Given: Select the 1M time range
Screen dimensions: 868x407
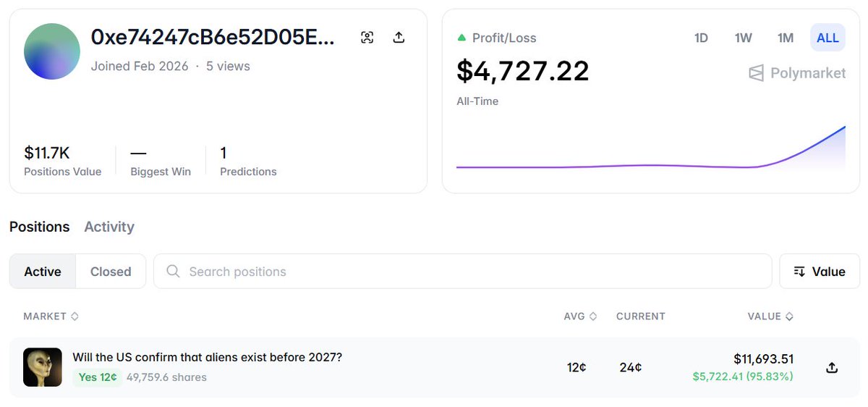Looking at the screenshot, I should 786,38.
